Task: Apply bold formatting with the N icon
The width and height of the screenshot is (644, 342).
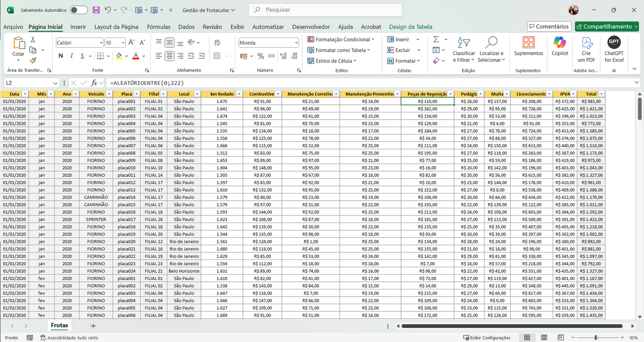Action: tap(61, 56)
